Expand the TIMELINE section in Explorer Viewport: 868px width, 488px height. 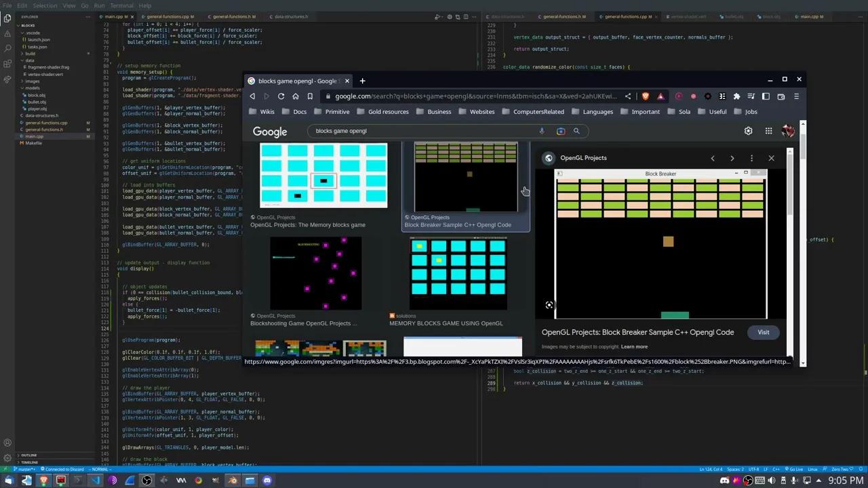tap(28, 463)
